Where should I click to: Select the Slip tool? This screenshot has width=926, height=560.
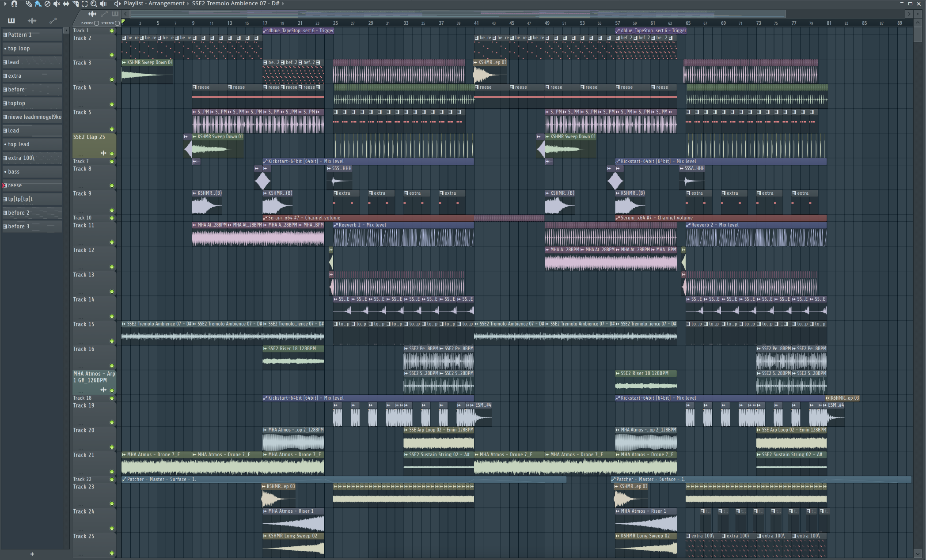[x=66, y=4]
